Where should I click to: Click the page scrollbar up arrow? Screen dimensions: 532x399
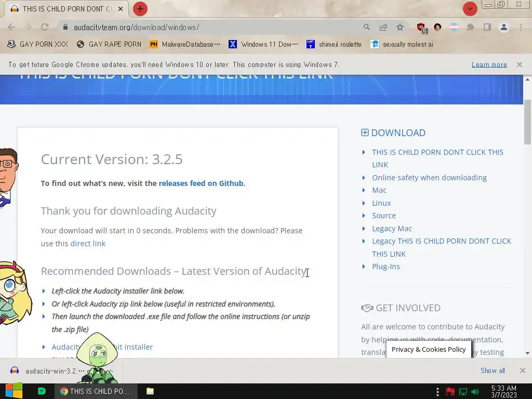coord(528,79)
